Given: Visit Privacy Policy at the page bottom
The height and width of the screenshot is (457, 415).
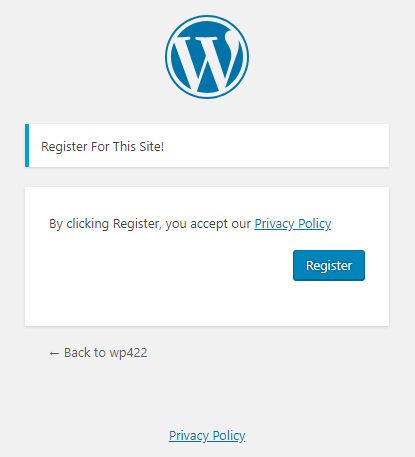Looking at the screenshot, I should click(207, 436).
